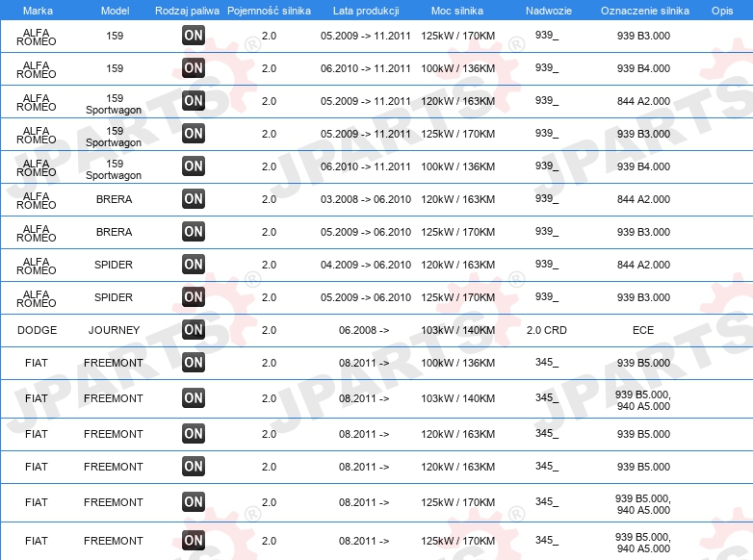Image resolution: width=753 pixels, height=560 pixels.
Task: Click body code '2.0 CRD'
Action: [547, 330]
